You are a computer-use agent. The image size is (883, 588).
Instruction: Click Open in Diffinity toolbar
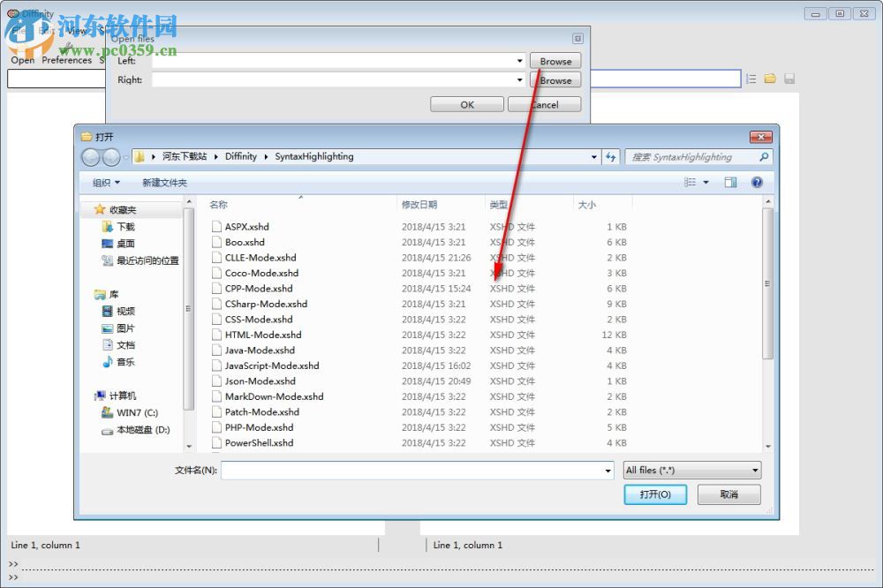[x=23, y=60]
